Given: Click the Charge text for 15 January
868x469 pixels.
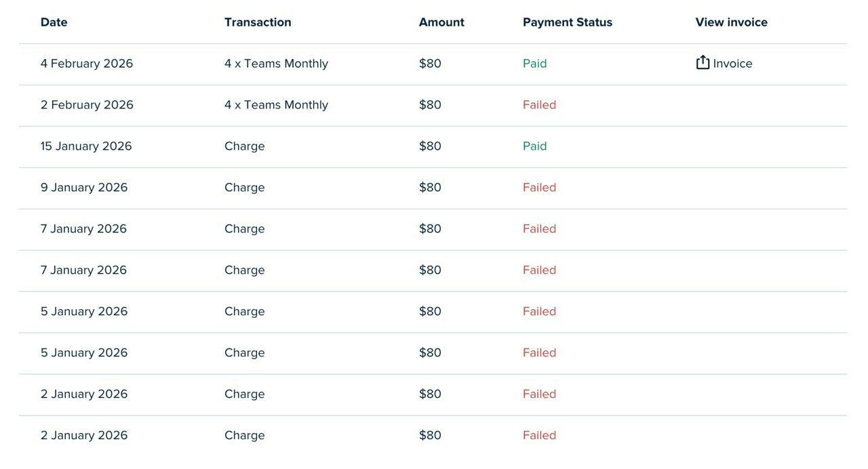Looking at the screenshot, I should tap(244, 146).
